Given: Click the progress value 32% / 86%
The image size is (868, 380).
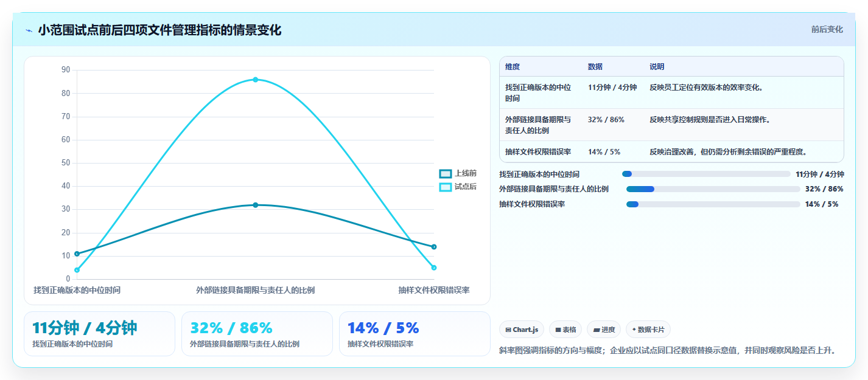Looking at the screenshot, I should pyautogui.click(x=824, y=189).
